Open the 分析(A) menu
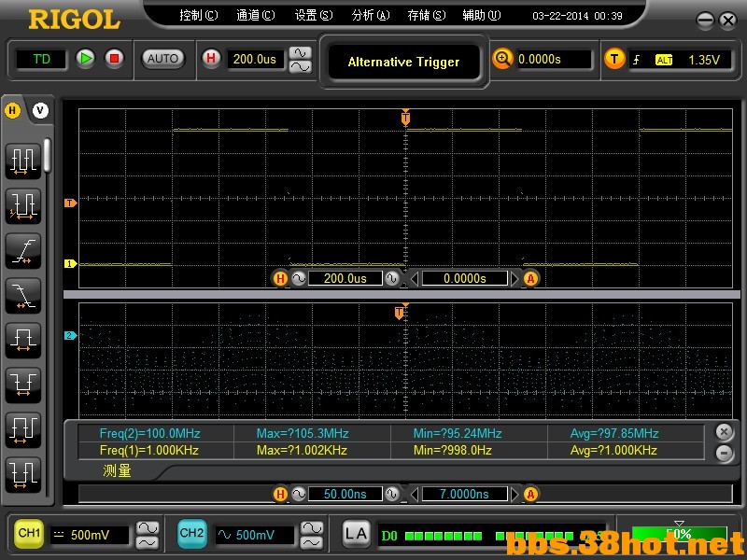Viewport: 747px width, 560px height. pos(371,16)
